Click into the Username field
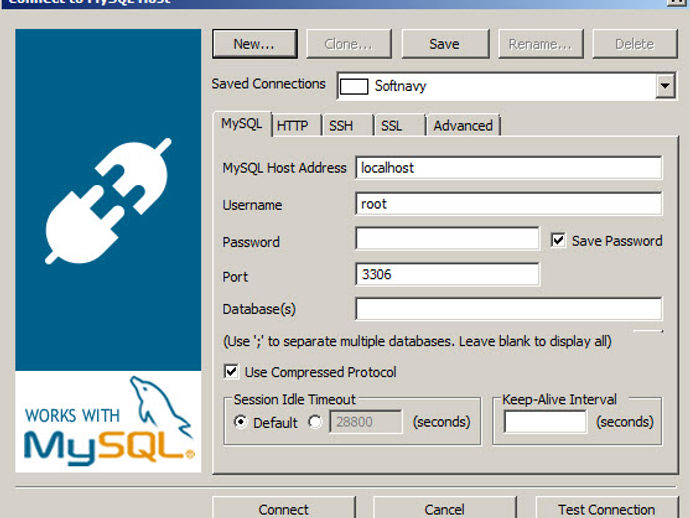690x518 pixels. [508, 204]
